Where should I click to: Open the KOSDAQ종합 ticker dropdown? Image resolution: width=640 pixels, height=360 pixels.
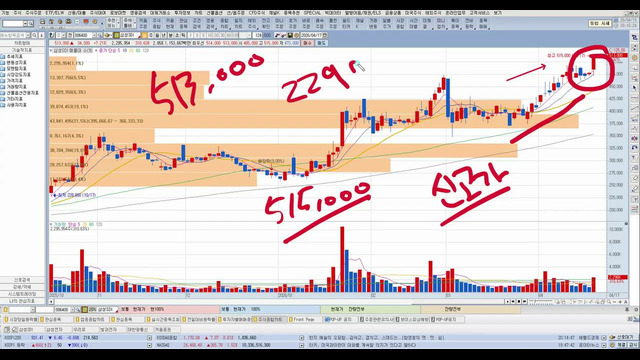pyautogui.click(x=301, y=338)
